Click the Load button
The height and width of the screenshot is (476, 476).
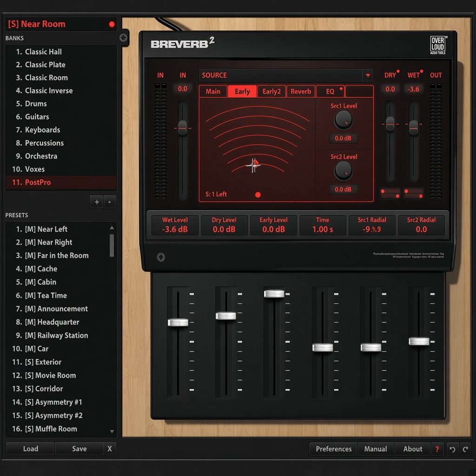pyautogui.click(x=30, y=449)
